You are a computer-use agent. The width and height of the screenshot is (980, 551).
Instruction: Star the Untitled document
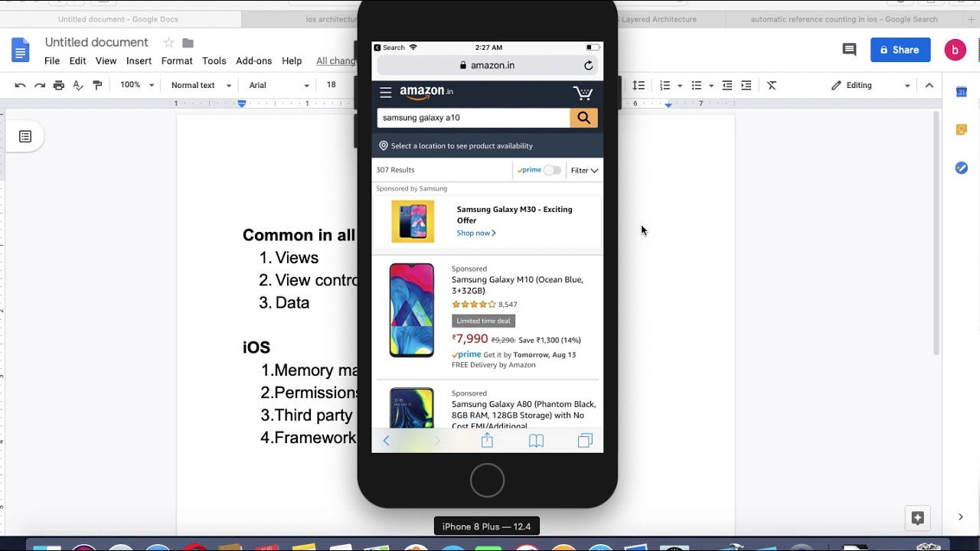[x=168, y=43]
